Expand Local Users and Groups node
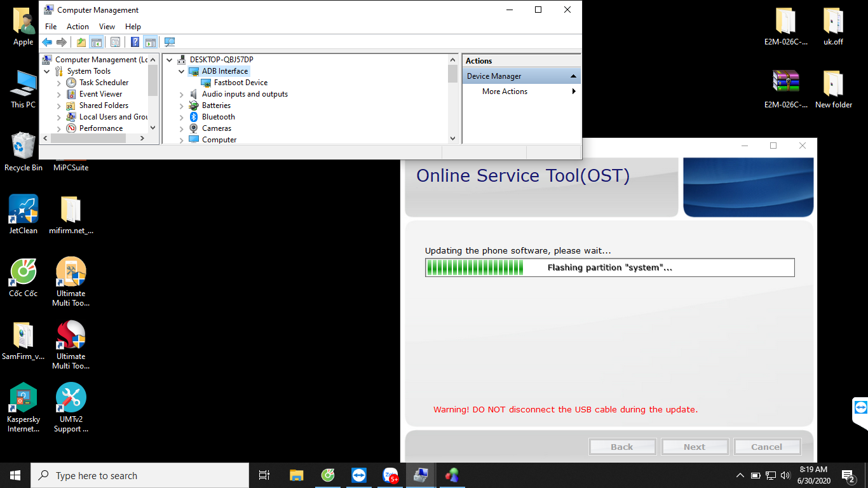This screenshot has width=868, height=488. [x=59, y=117]
